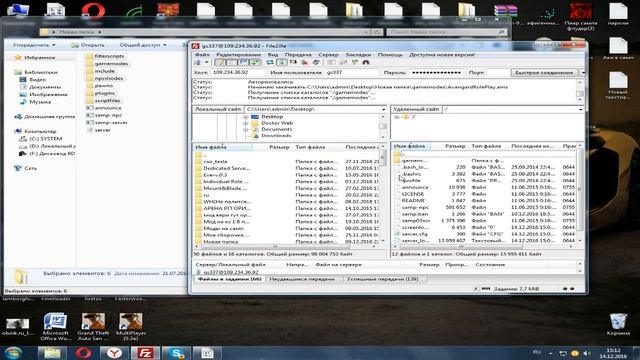Toggle processing of the transfer queue
Screen dimensions: 640x360
click(282, 62)
